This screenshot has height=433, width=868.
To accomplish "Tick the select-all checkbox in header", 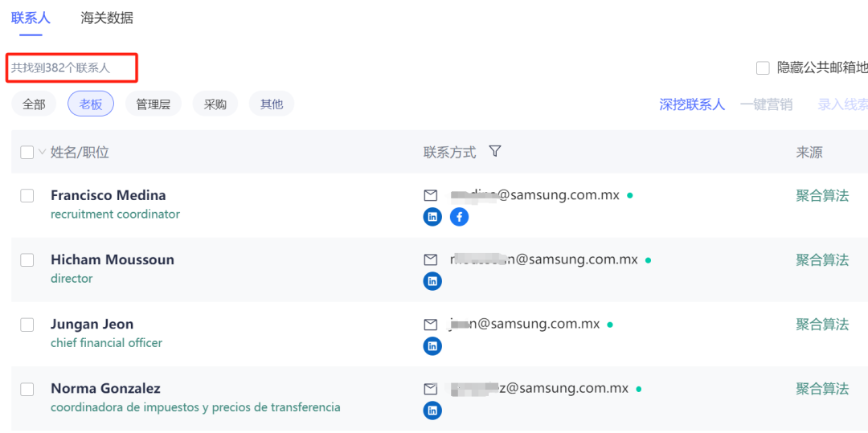I will [27, 152].
